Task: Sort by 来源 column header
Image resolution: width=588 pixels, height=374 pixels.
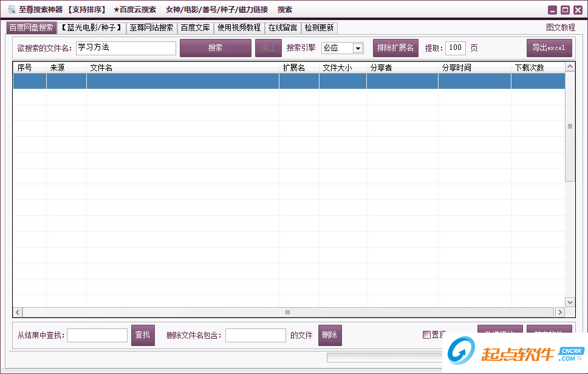Action: point(66,68)
